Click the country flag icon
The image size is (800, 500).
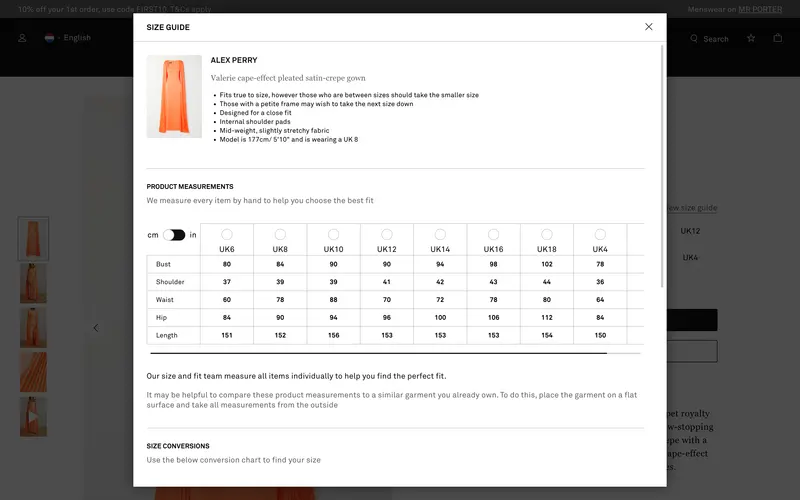(49, 38)
